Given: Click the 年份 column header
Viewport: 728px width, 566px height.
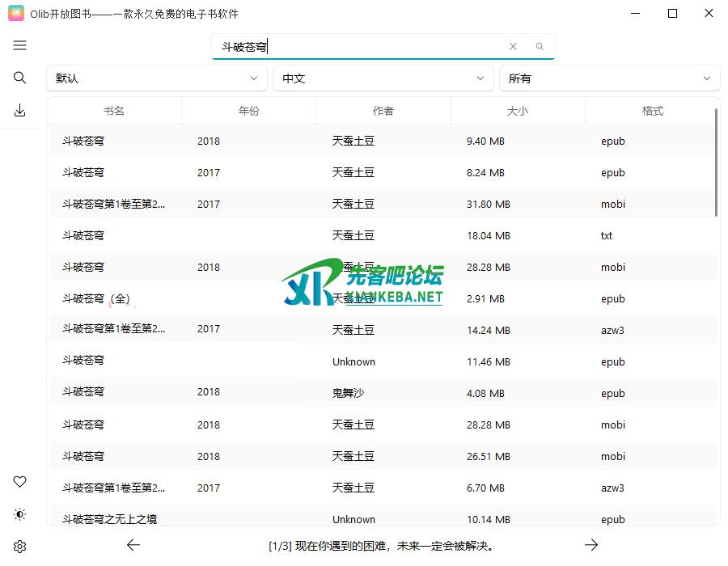Looking at the screenshot, I should (249, 111).
